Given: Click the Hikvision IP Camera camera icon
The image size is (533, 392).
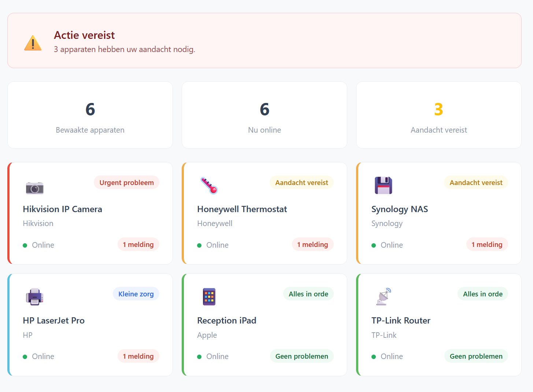Looking at the screenshot, I should coord(35,188).
